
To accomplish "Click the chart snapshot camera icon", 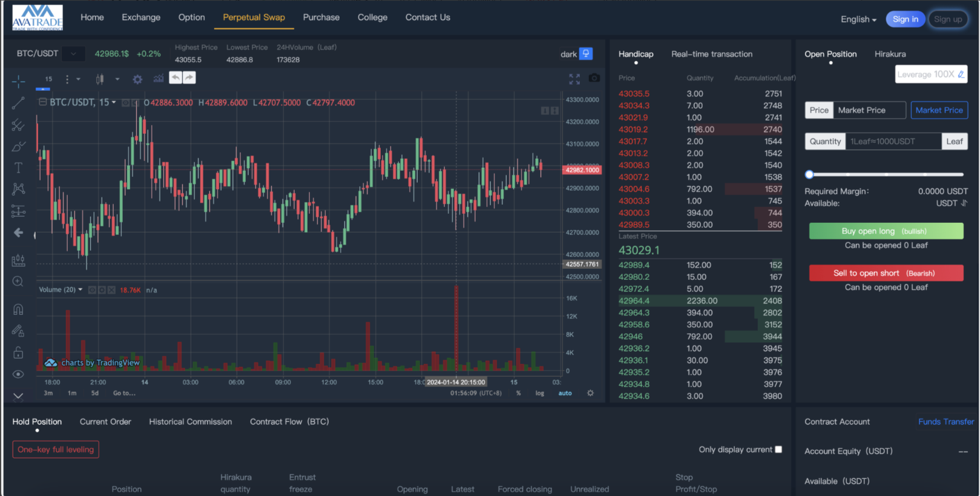I will [594, 78].
